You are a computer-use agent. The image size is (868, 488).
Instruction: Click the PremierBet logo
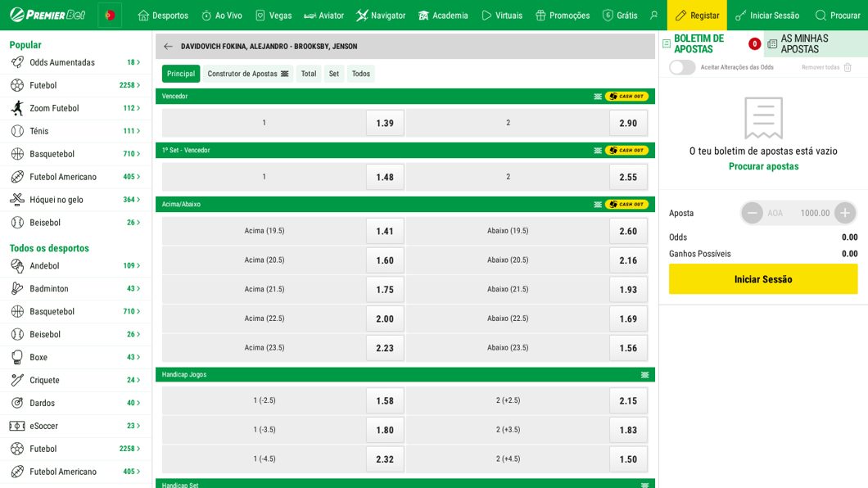pyautogui.click(x=47, y=15)
